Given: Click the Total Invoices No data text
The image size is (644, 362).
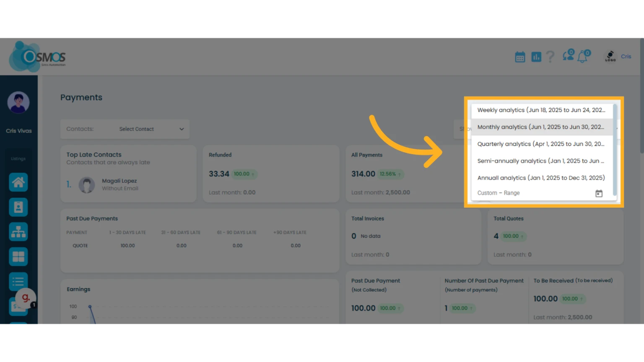Looking at the screenshot, I should coord(371,236).
